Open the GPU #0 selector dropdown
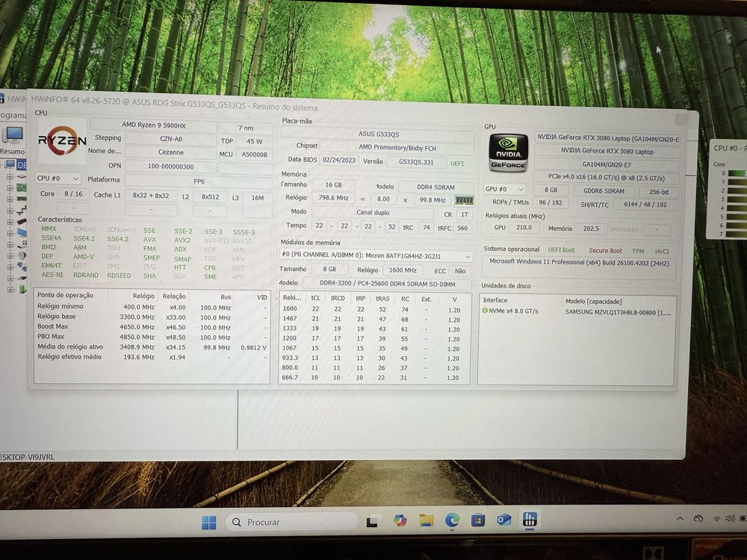This screenshot has width=747, height=560. (x=504, y=189)
